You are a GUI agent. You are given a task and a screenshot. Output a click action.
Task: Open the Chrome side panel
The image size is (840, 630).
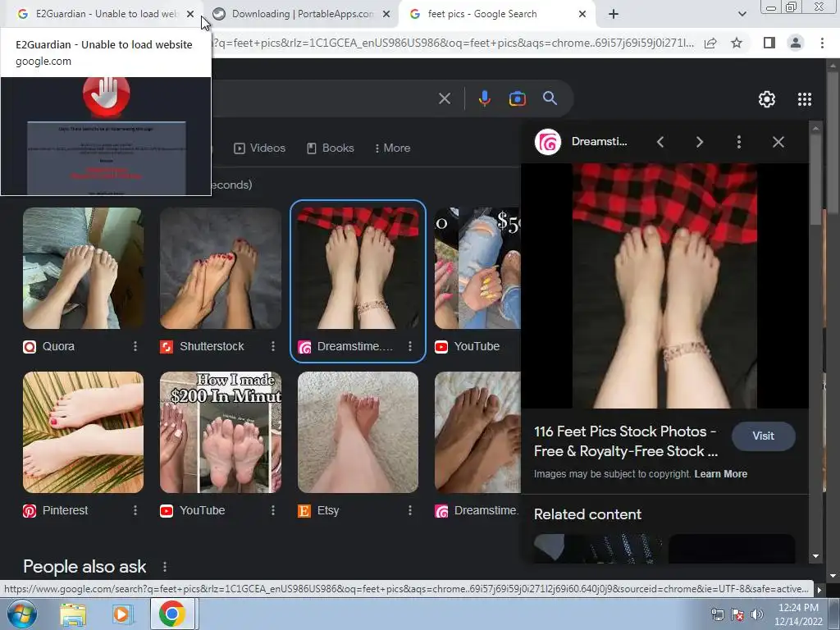tap(769, 43)
